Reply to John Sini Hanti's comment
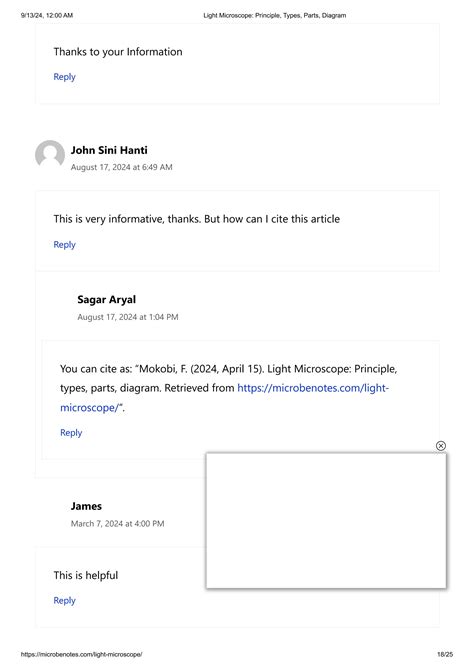474x670 pixels. [65, 245]
